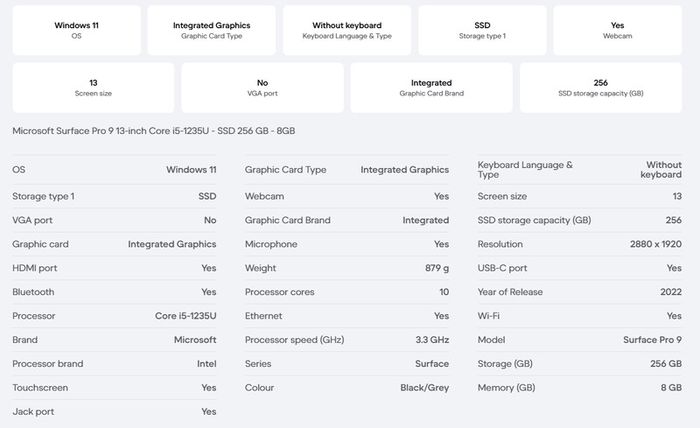Click the Webcam Yes tile
The width and height of the screenshot is (700, 428).
[x=617, y=30]
